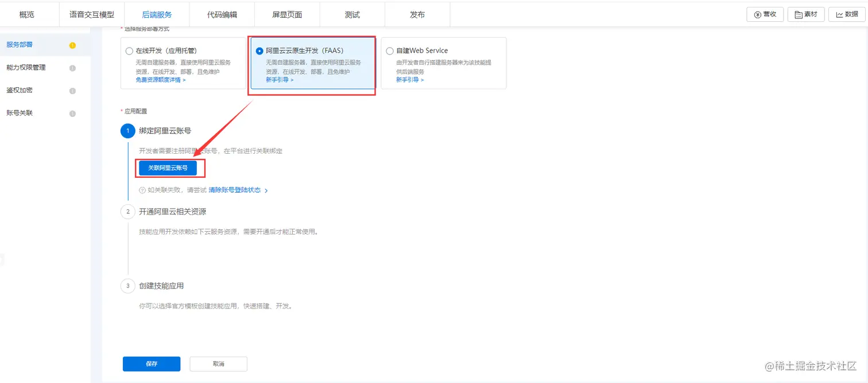Open the 素材 materials icon button

coord(806,14)
